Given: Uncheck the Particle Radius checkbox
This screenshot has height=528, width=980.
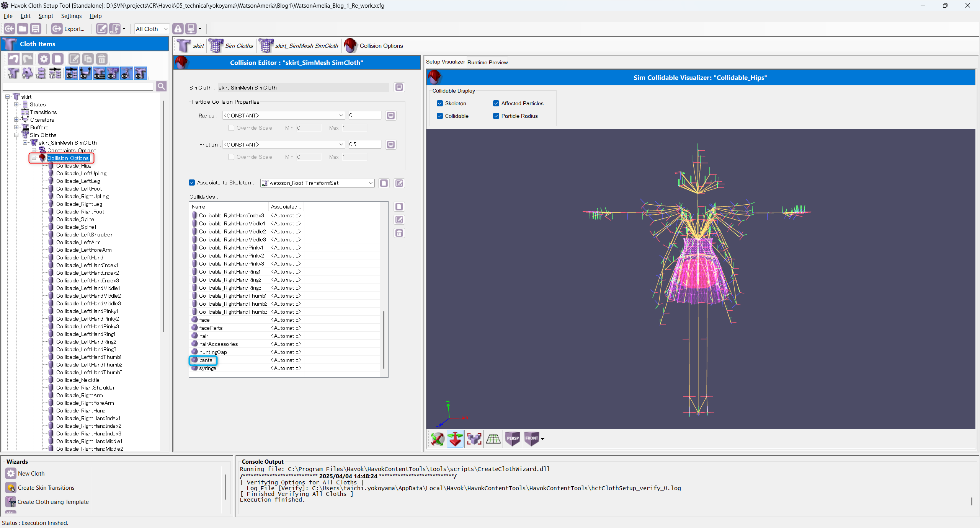Looking at the screenshot, I should (496, 116).
